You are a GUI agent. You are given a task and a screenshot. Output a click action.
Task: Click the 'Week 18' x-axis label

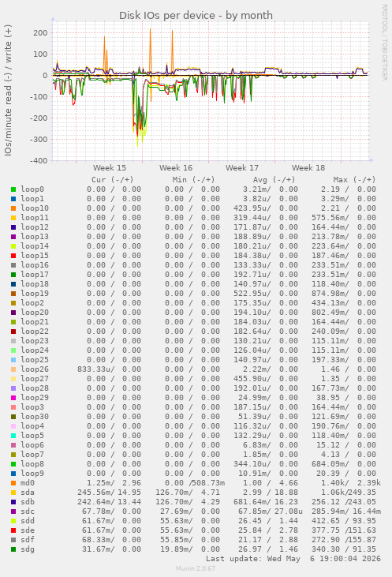point(308,168)
